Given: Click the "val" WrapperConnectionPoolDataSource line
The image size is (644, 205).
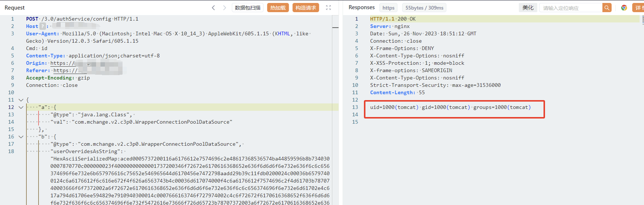Looking at the screenshot, I should pos(141,122).
